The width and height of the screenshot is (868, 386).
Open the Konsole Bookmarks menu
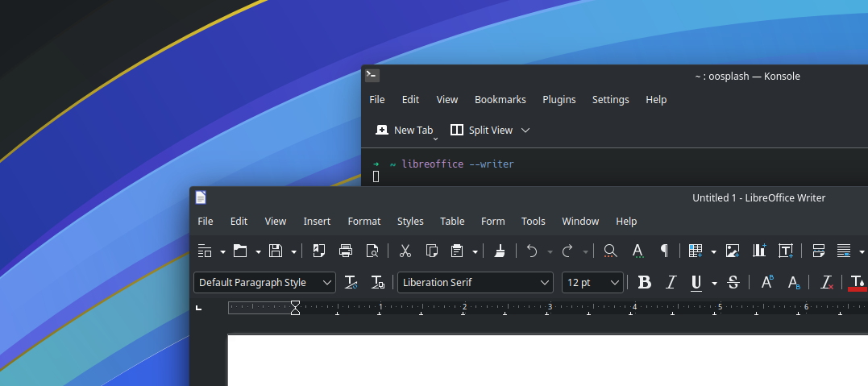500,100
